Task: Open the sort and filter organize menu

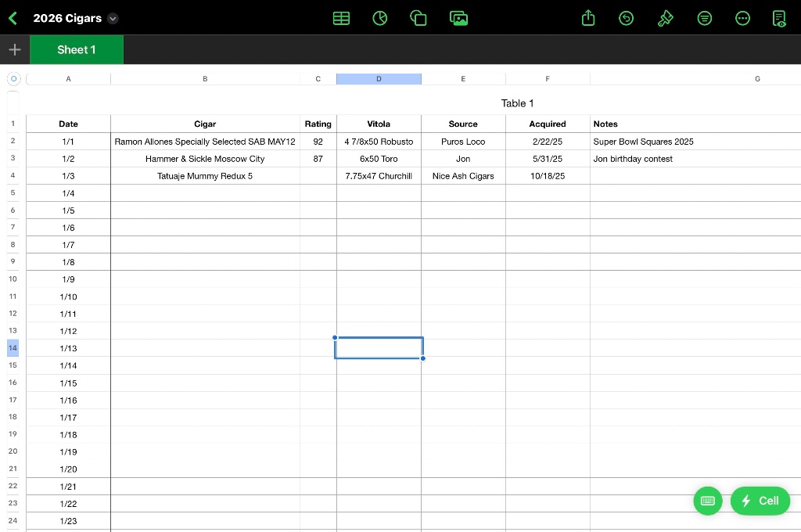Action: pyautogui.click(x=705, y=18)
